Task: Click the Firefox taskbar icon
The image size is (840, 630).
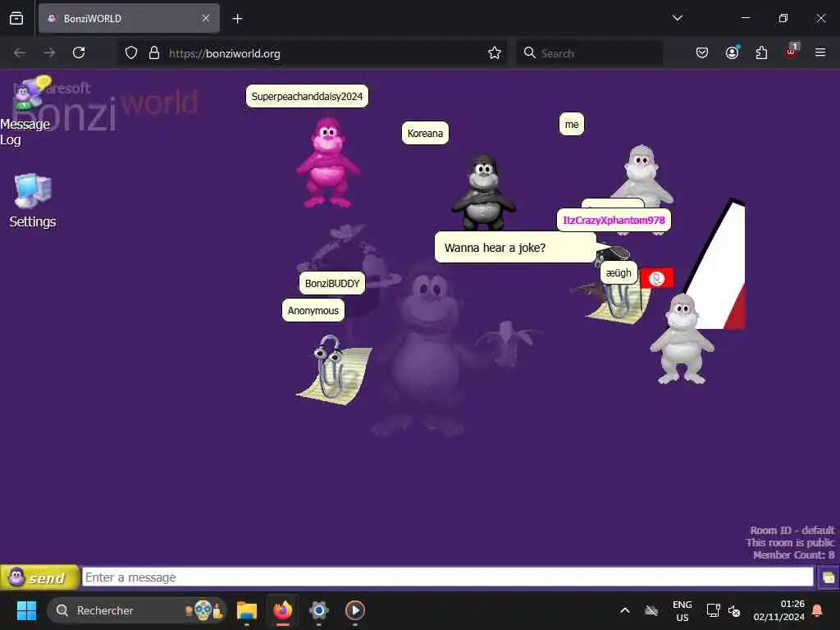Action: point(283,610)
